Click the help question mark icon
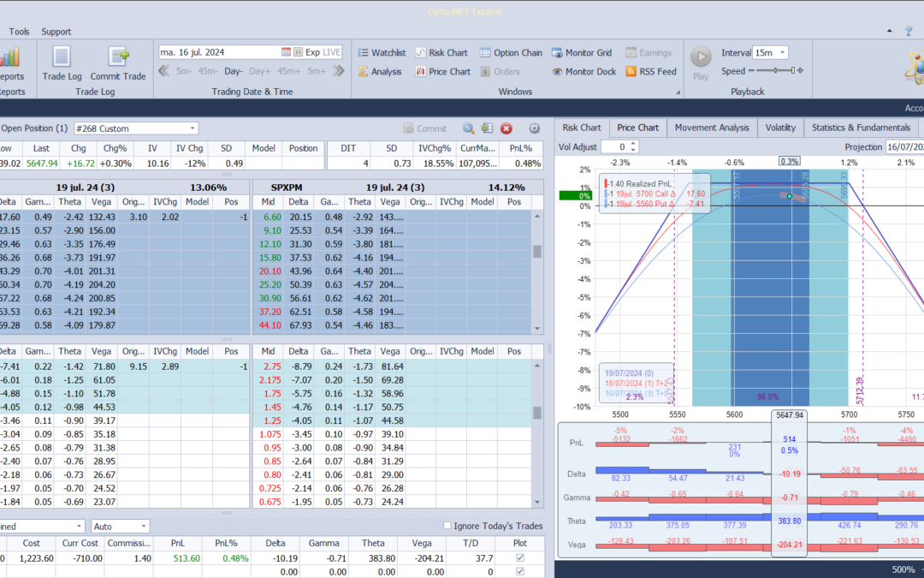The height and width of the screenshot is (578, 924). 909,32
